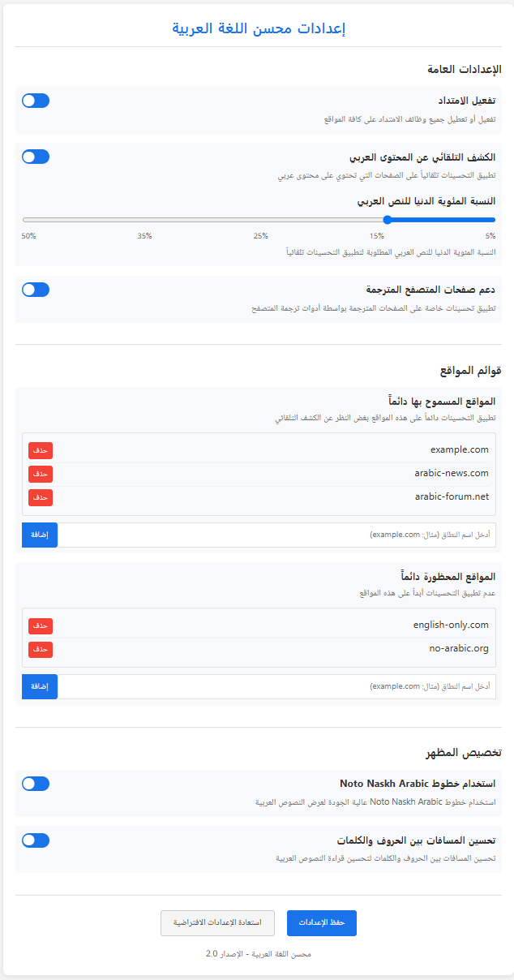Viewport: 514px width, 980px height.
Task: Toggle الكشف التلقائي عن المحتوى العربي switch
Action: (36, 157)
